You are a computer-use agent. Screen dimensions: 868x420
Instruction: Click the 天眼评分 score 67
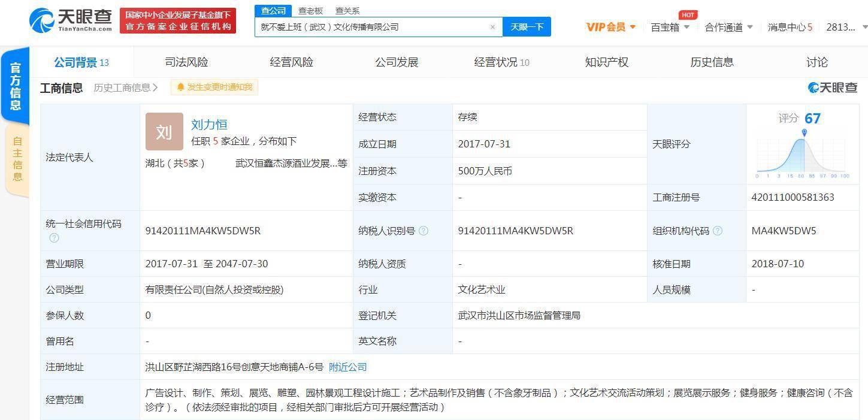pos(812,119)
